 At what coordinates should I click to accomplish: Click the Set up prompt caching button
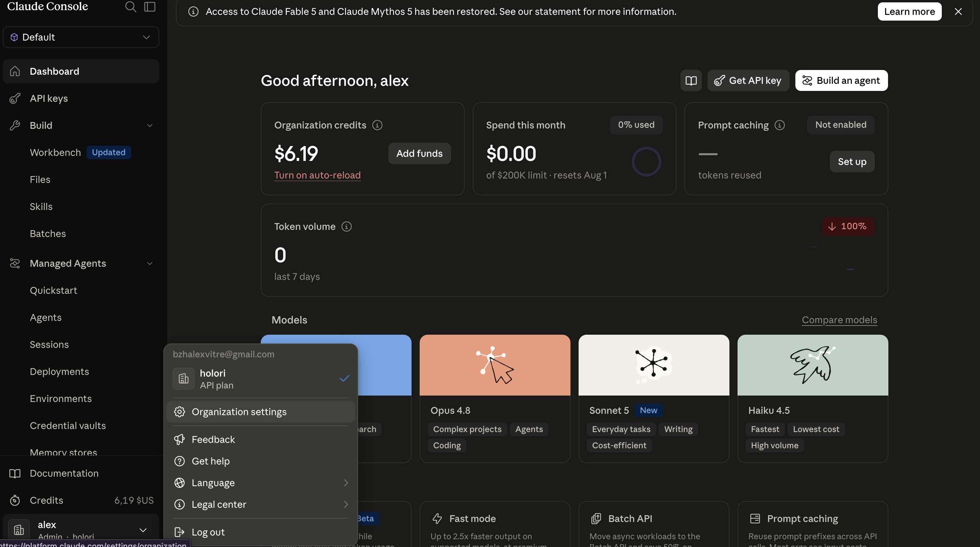852,162
